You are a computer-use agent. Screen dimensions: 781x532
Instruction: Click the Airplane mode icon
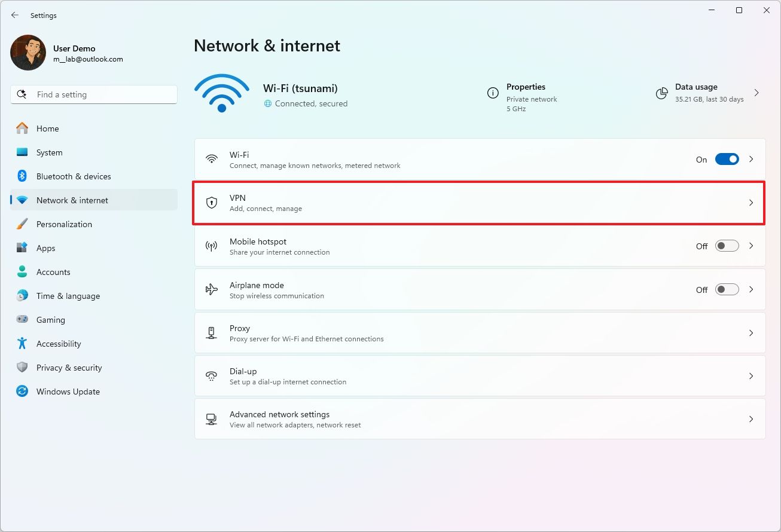tap(211, 289)
